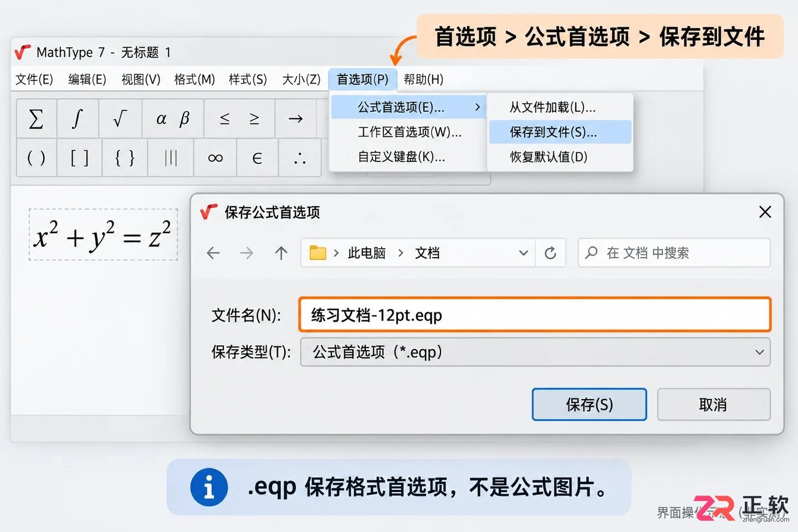Click the 取消 button
The image size is (798, 532).
[x=714, y=405]
